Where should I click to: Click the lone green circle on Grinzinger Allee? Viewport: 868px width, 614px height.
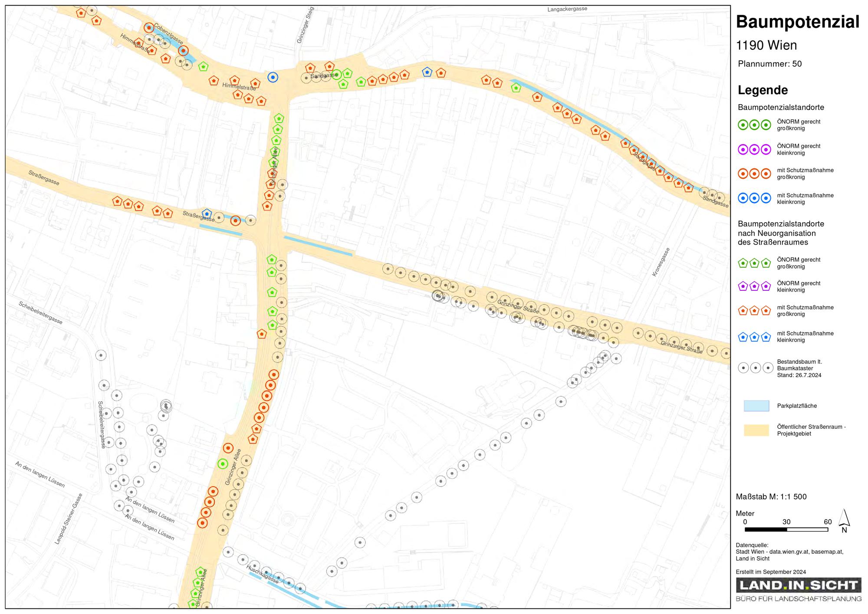point(223,464)
